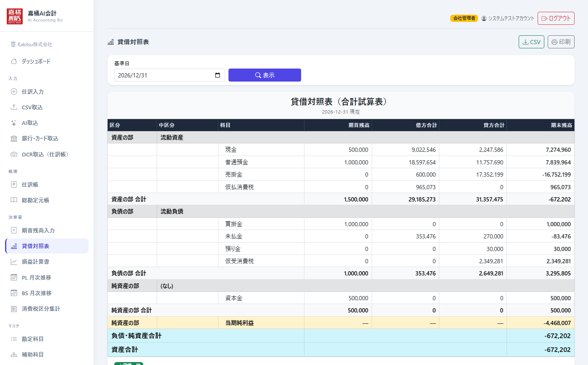Navigate to 総勘定元帳
This screenshot has width=588, height=365.
tap(47, 200)
